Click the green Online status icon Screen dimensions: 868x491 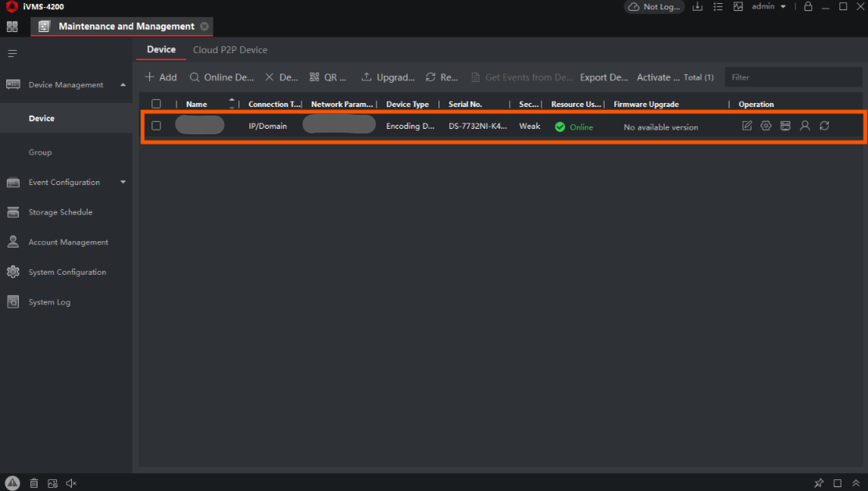(559, 127)
